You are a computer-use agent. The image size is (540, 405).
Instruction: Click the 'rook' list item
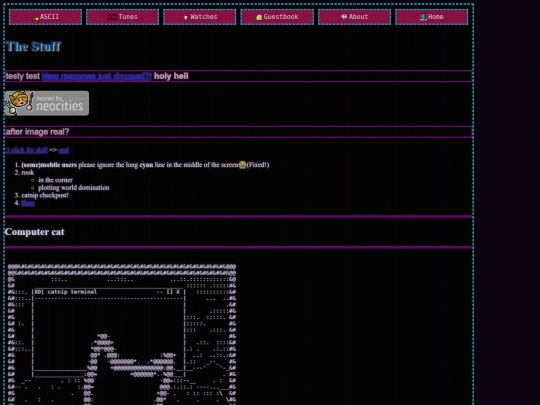click(28, 173)
